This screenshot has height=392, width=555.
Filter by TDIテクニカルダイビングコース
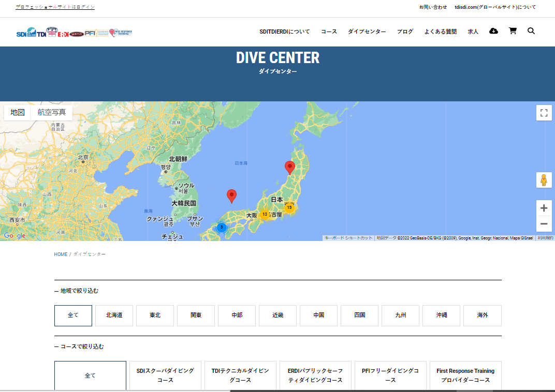(x=240, y=375)
